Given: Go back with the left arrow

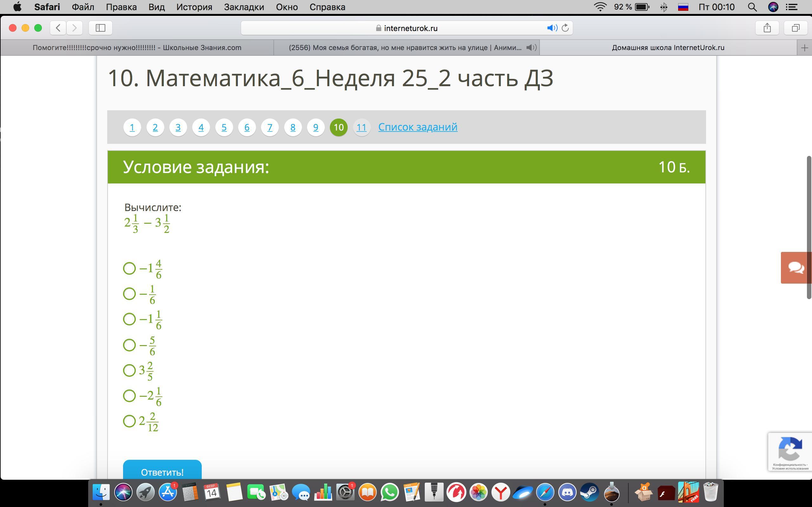Looking at the screenshot, I should pyautogui.click(x=58, y=28).
